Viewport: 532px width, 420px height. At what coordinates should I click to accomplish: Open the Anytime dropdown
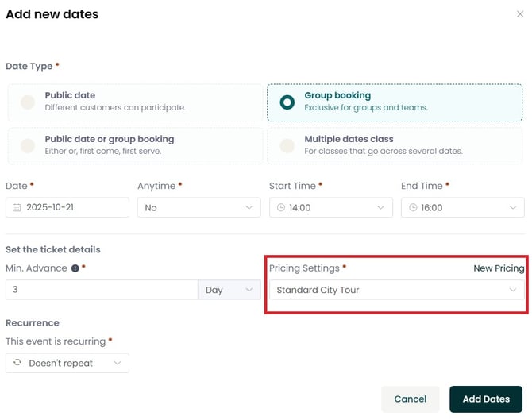click(x=199, y=208)
